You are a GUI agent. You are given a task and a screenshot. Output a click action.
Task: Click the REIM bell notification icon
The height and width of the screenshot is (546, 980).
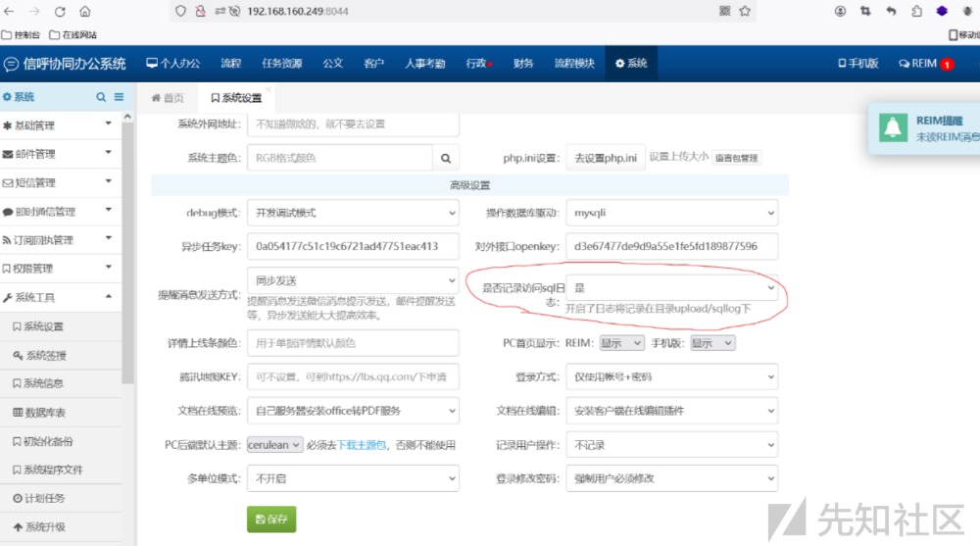(x=892, y=128)
